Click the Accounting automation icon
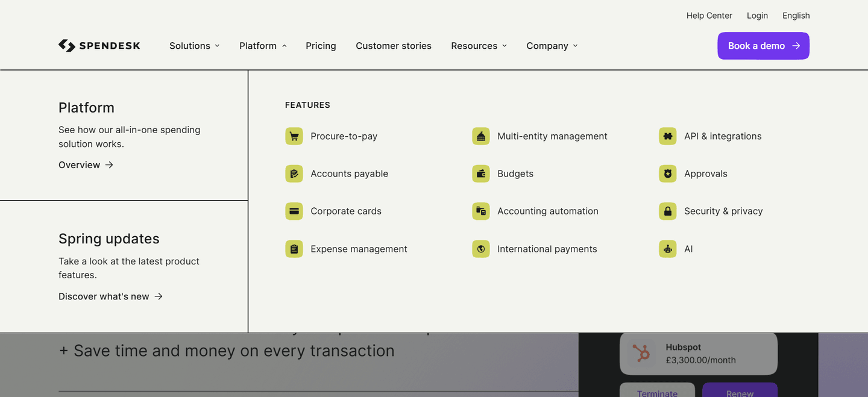Image resolution: width=868 pixels, height=397 pixels. point(481,211)
